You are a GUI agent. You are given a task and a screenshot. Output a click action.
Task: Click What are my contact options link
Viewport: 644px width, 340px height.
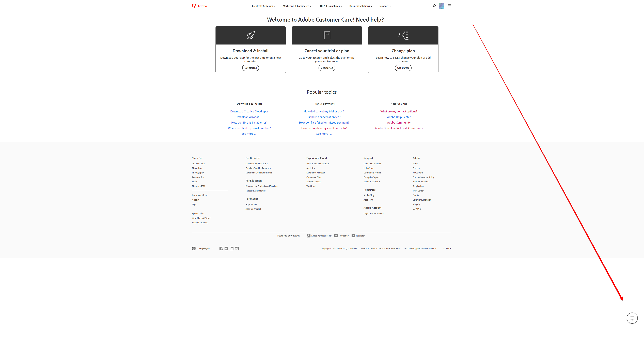click(x=399, y=111)
